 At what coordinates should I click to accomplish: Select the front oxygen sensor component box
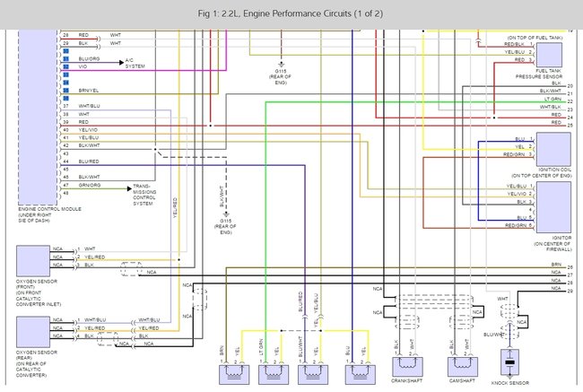[33, 261]
